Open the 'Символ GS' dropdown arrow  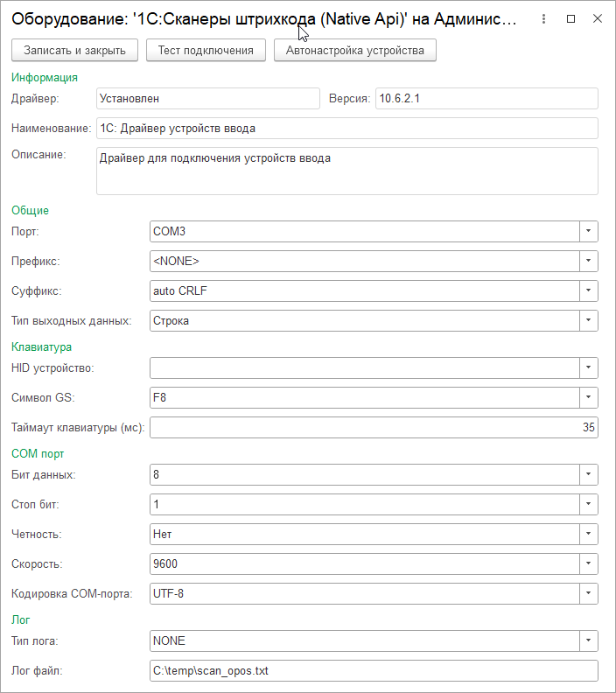coord(589,397)
